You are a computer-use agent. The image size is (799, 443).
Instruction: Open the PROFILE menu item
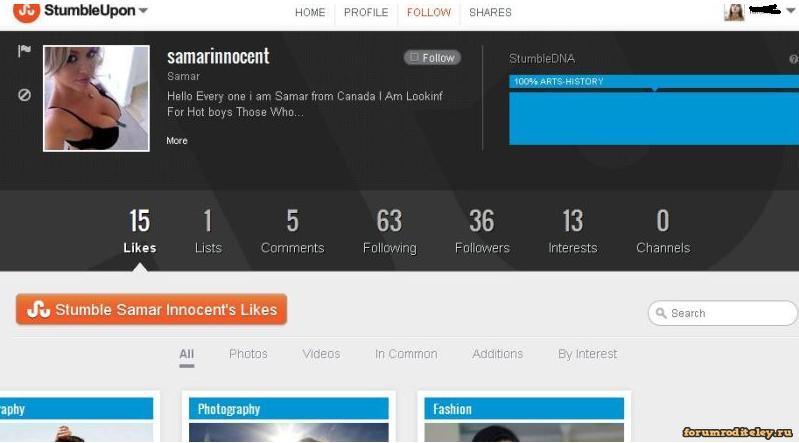click(x=366, y=12)
